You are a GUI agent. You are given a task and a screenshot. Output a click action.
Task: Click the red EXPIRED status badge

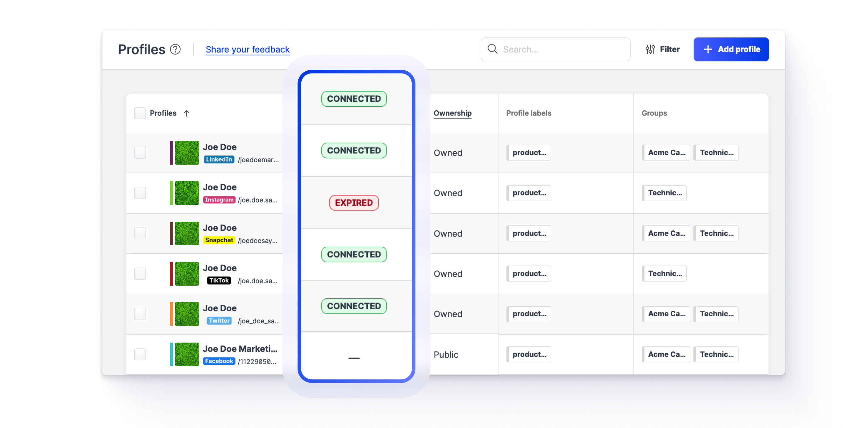(354, 203)
